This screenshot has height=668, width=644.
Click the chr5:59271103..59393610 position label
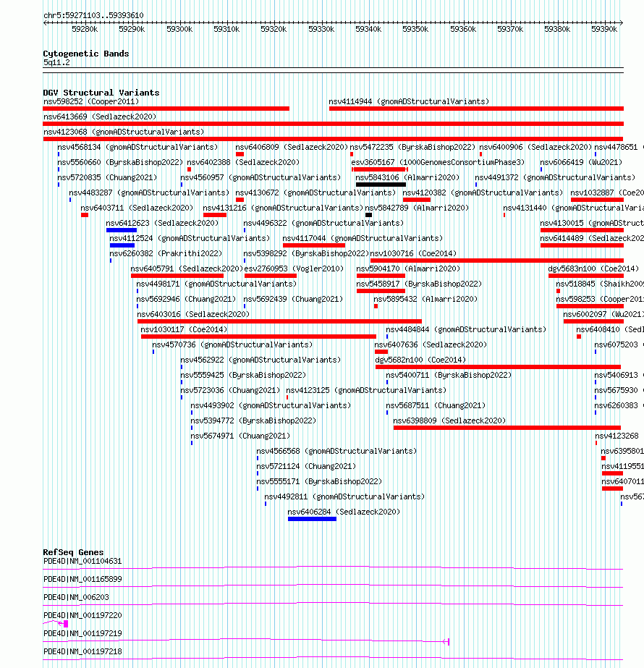93,15
